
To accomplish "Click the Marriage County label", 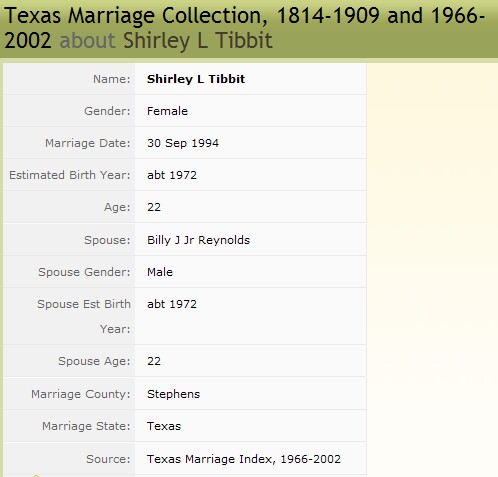I will coord(81,394).
